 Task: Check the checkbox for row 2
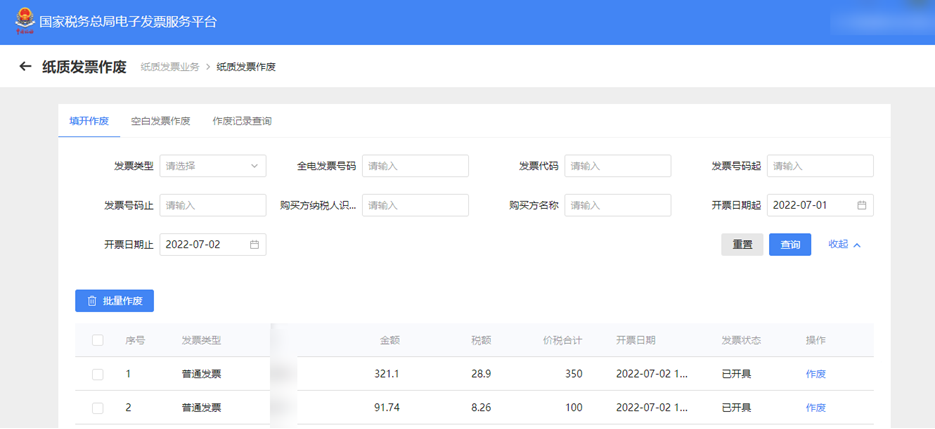pyautogui.click(x=98, y=408)
